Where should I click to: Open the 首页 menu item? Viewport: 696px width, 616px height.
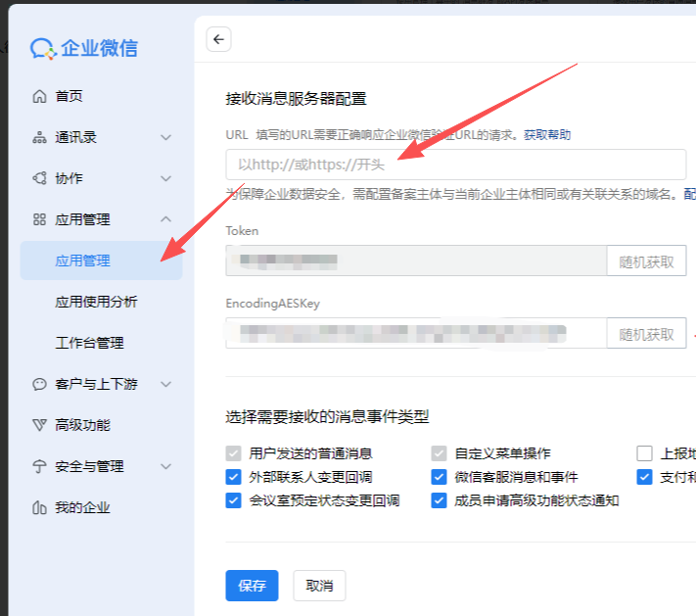pos(69,96)
